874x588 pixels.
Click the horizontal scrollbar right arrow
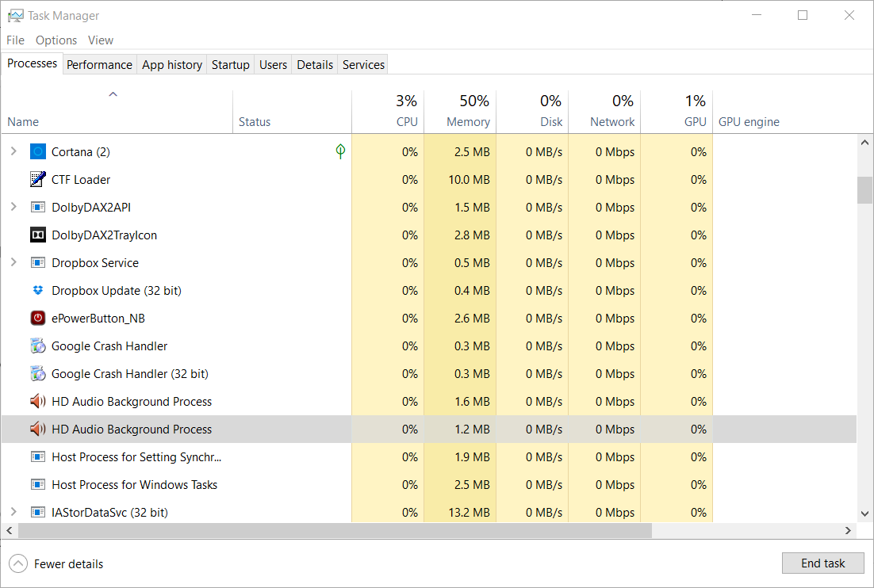click(x=849, y=531)
